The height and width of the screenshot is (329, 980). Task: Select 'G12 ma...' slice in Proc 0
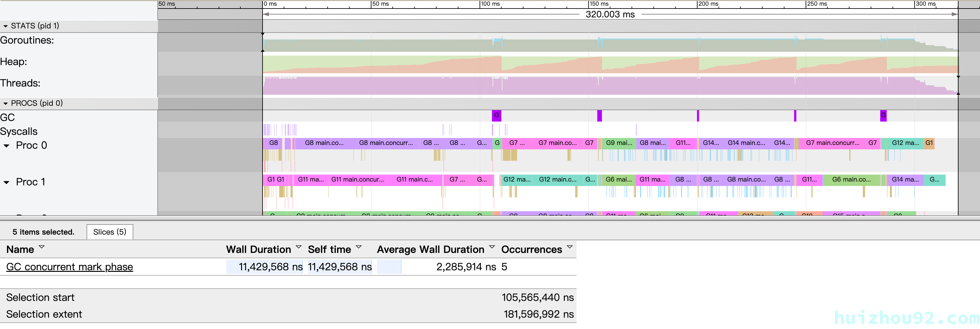[905, 143]
